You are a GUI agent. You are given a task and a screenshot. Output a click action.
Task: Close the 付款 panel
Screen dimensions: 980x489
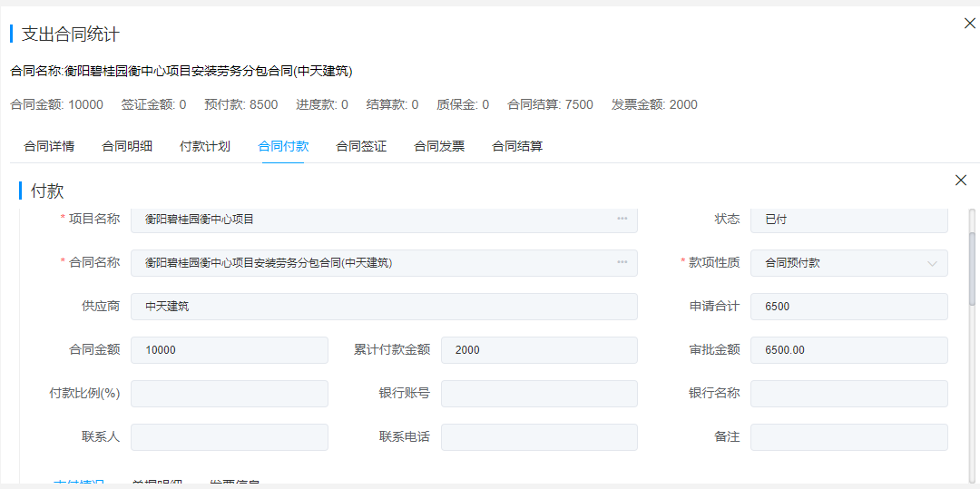961,181
